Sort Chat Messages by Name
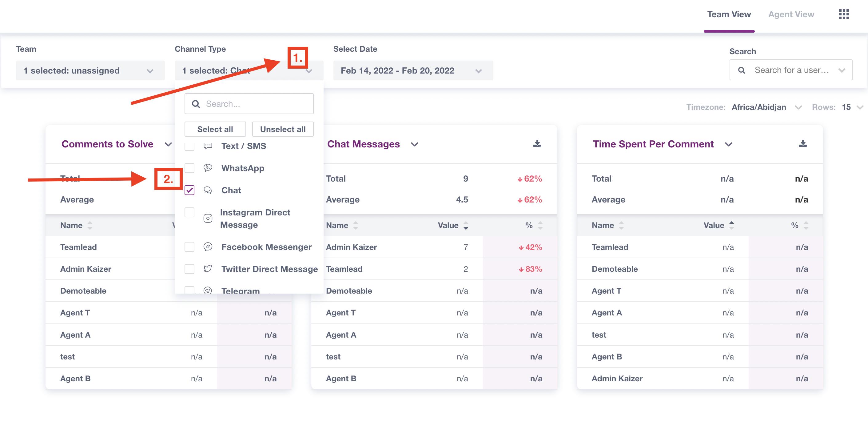Image resolution: width=868 pixels, height=421 pixels. pos(356,225)
